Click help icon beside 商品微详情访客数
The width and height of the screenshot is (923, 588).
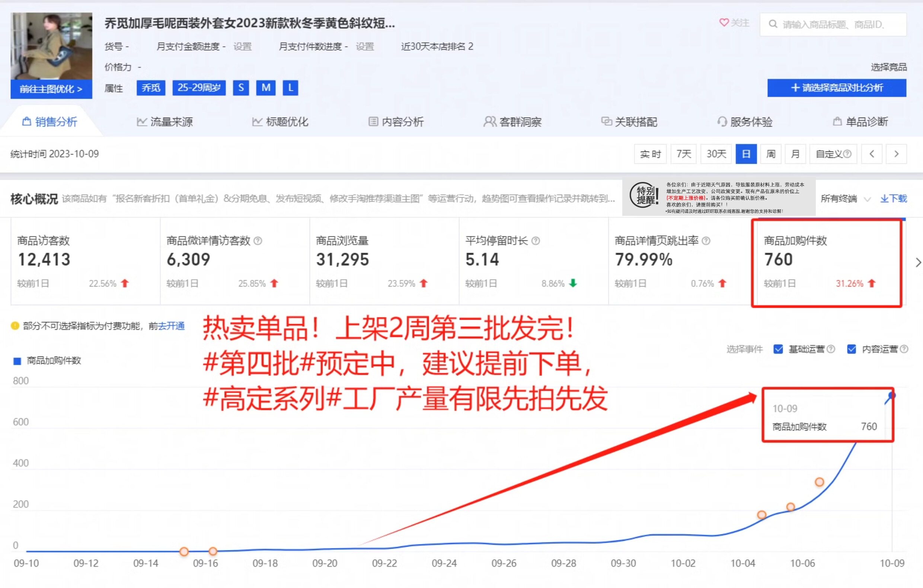(258, 241)
